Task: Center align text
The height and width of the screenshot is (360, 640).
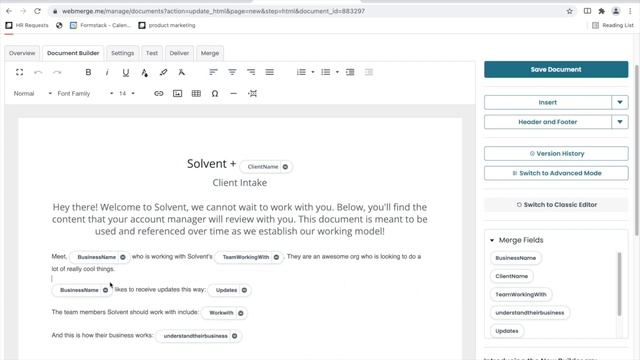Action: [232, 72]
